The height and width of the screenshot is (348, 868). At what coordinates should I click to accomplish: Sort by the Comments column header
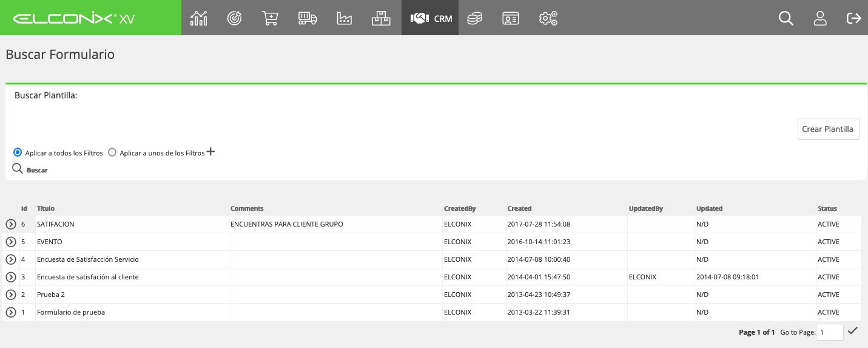247,208
